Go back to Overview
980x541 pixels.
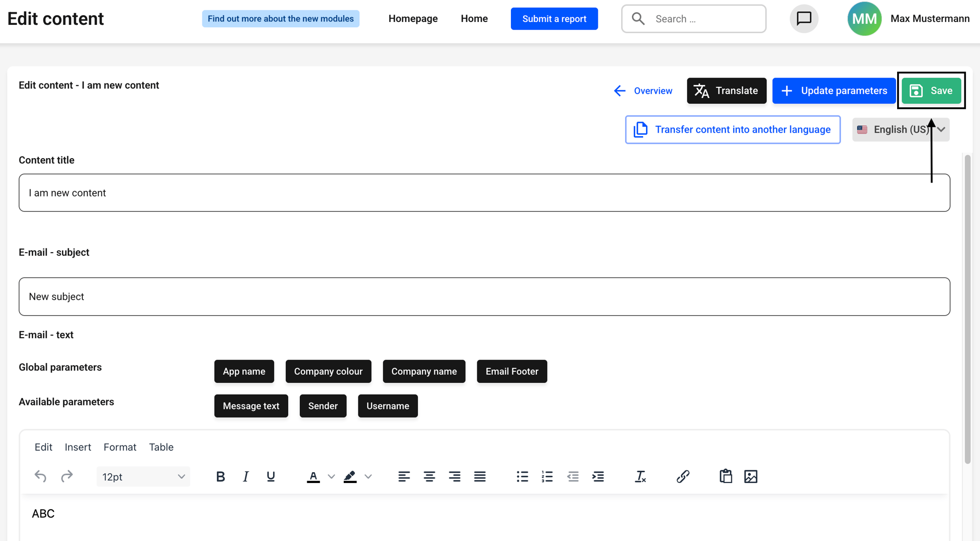coord(643,91)
